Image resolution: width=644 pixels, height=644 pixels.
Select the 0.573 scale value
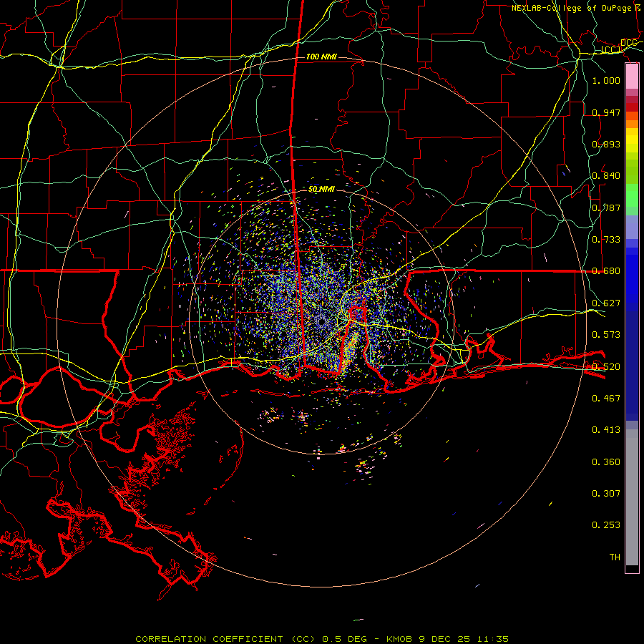coord(606,335)
